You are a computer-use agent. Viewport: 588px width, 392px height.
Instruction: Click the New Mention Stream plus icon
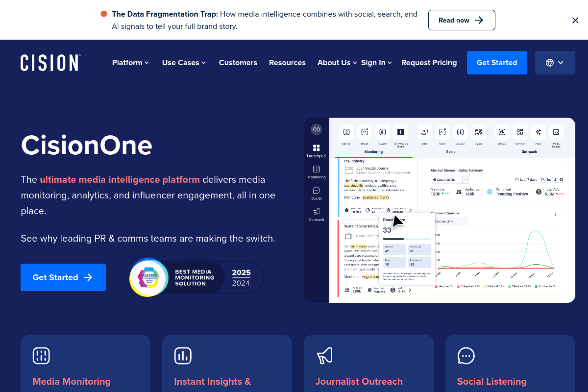pyautogui.click(x=401, y=132)
